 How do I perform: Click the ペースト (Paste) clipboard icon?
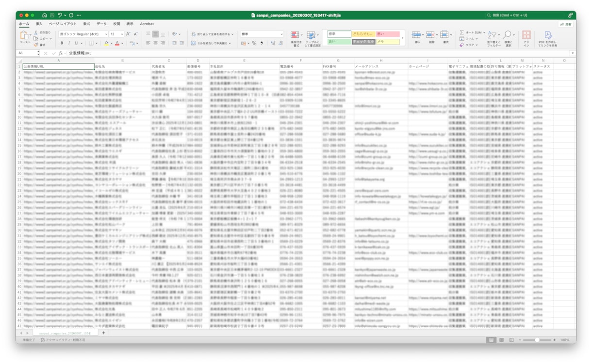[x=24, y=35]
